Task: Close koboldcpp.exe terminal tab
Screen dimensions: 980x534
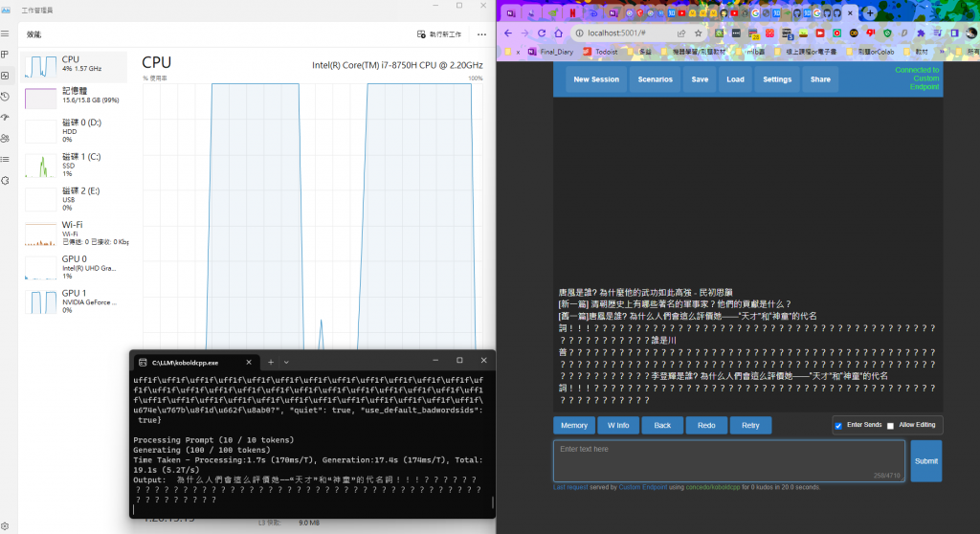Action: click(249, 362)
